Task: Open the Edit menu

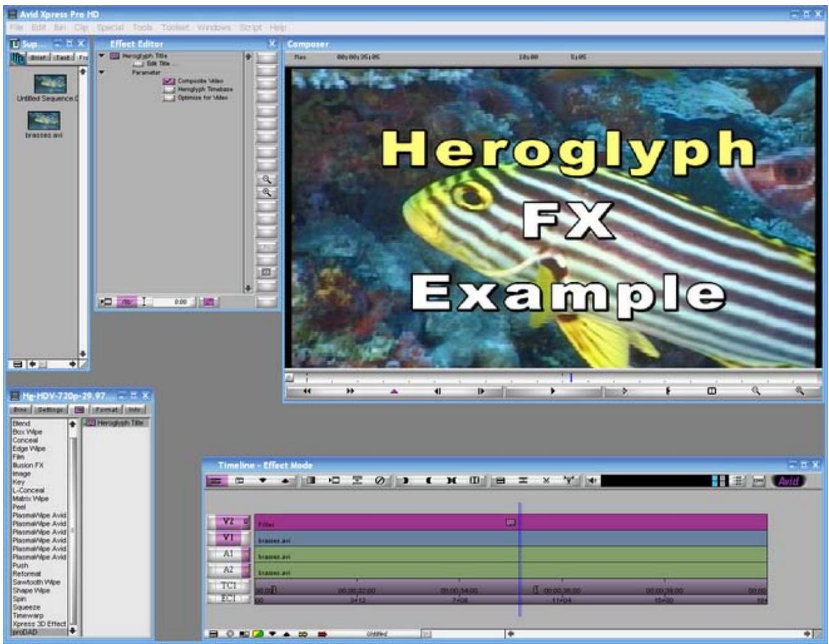Action: pos(39,28)
